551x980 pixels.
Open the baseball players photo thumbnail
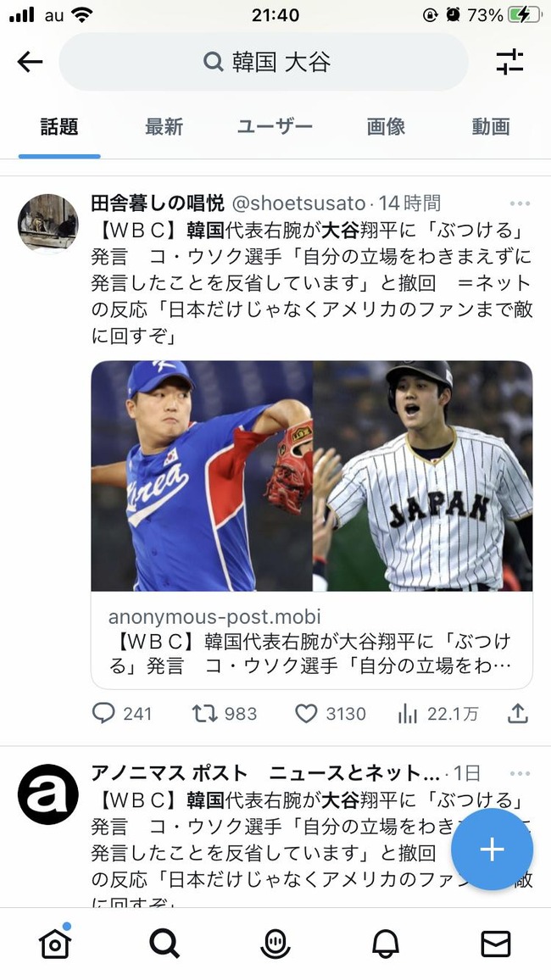pyautogui.click(x=311, y=476)
